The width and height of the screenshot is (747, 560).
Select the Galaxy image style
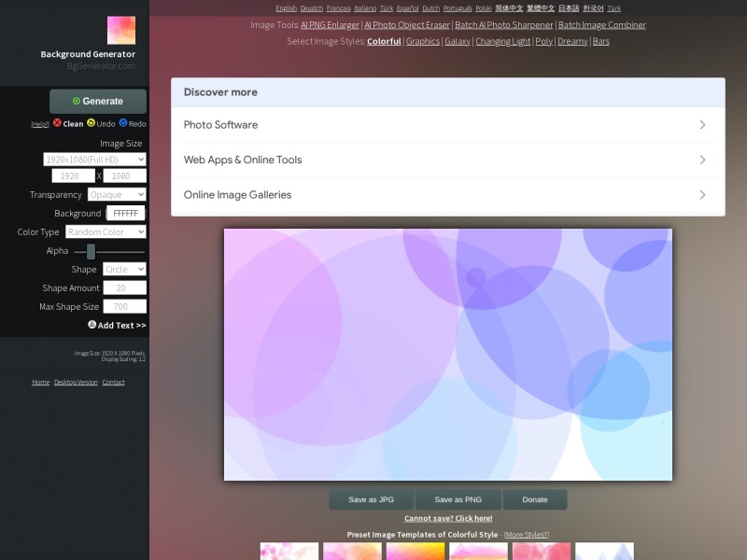[458, 41]
